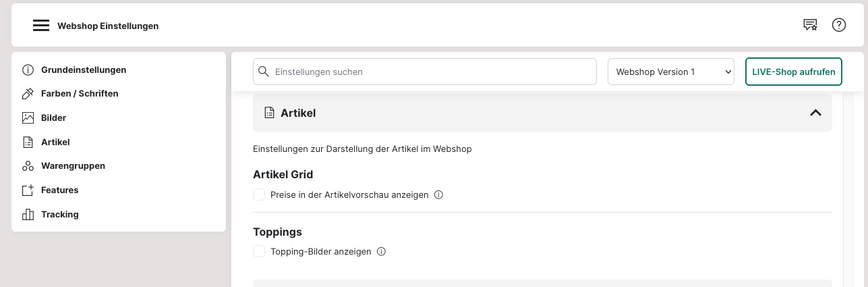Click the Warengruppen circles icon
868x287 pixels.
(28, 166)
